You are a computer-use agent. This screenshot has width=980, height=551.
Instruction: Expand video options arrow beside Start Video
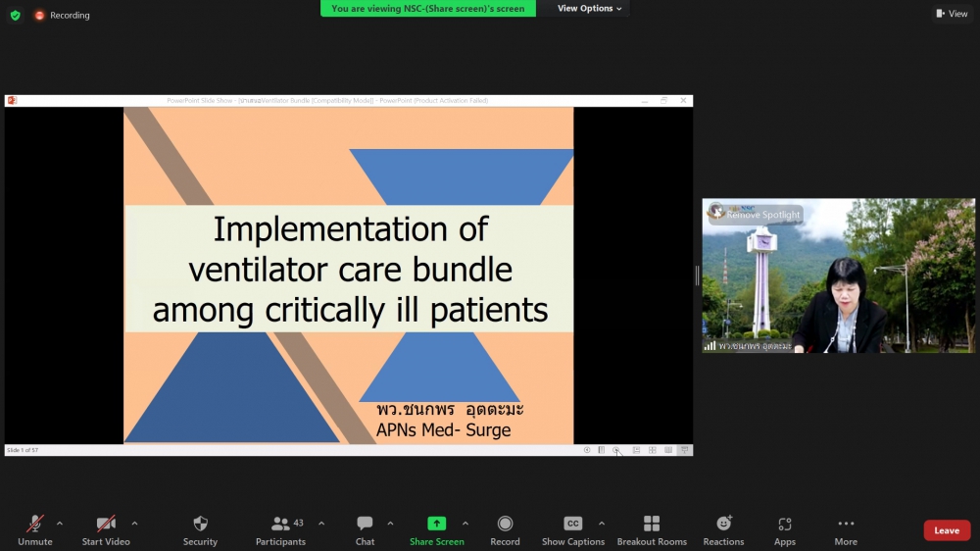pos(134,524)
